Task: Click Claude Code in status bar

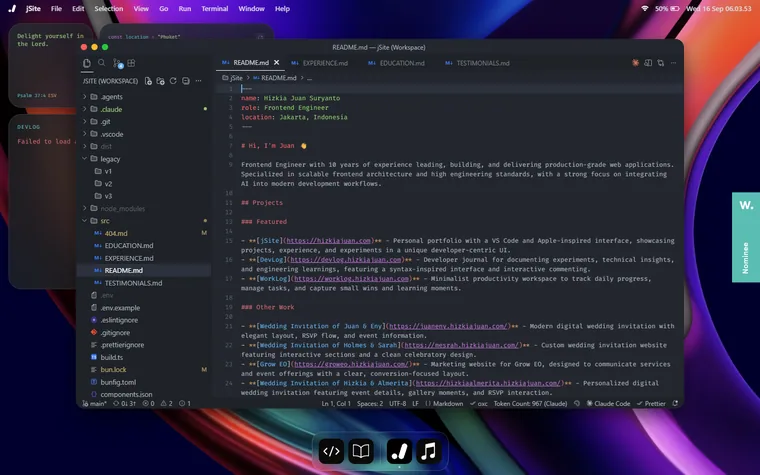Action: click(608, 403)
